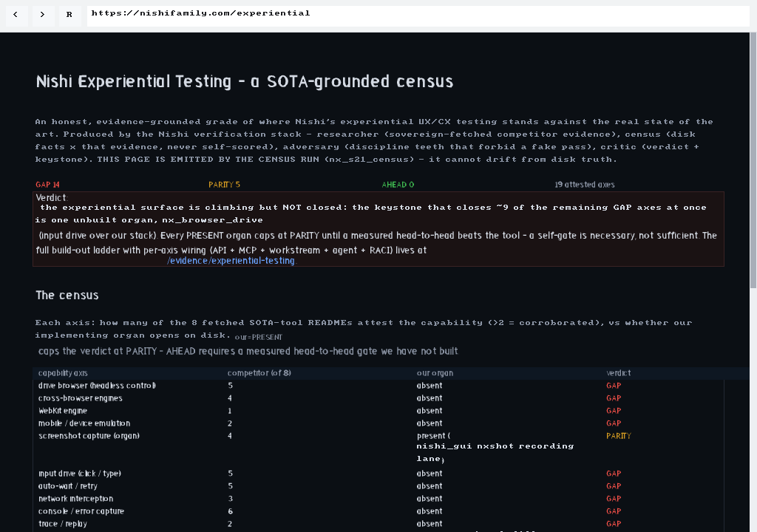The width and height of the screenshot is (757, 532).
Task: Select the PARITY 5 counter
Action: click(x=224, y=185)
